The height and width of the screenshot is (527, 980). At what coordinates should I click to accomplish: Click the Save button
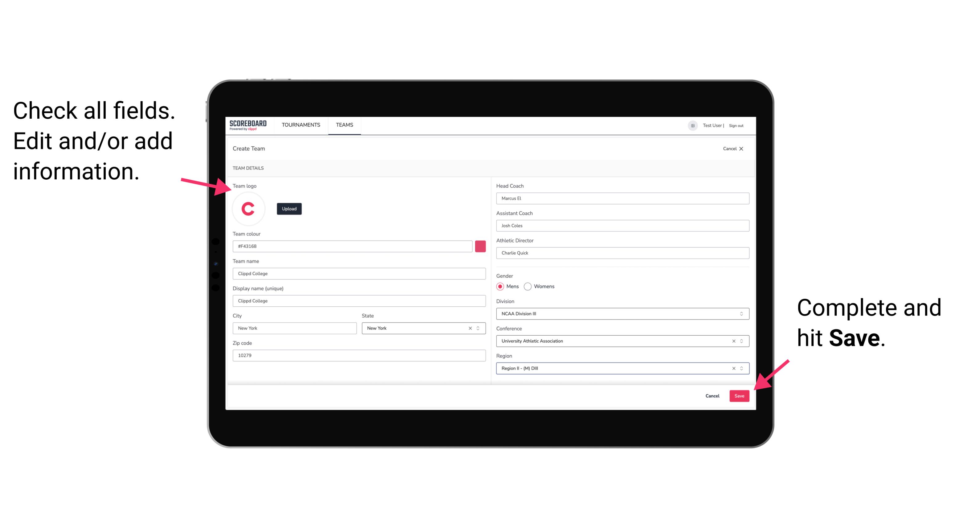[740, 395]
